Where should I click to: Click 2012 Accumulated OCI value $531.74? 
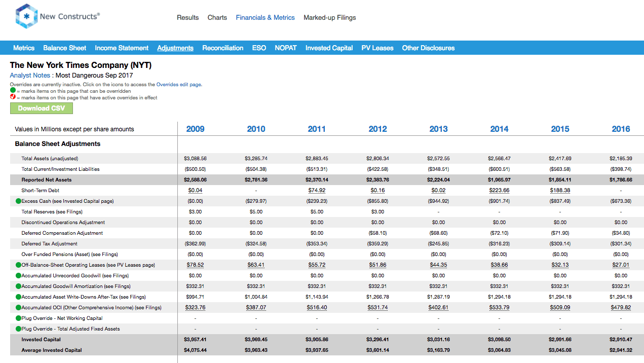point(378,308)
